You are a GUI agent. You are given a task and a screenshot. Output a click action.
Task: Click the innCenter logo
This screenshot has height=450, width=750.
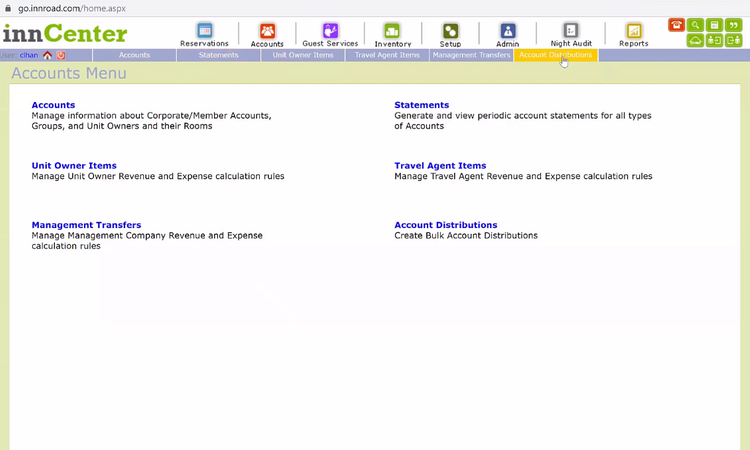point(65,33)
